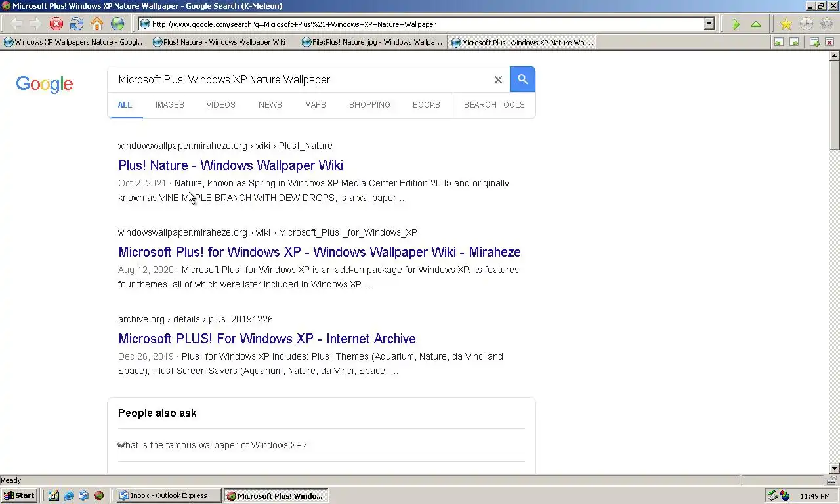
Task: Go to the home page via house icon
Action: click(x=97, y=24)
